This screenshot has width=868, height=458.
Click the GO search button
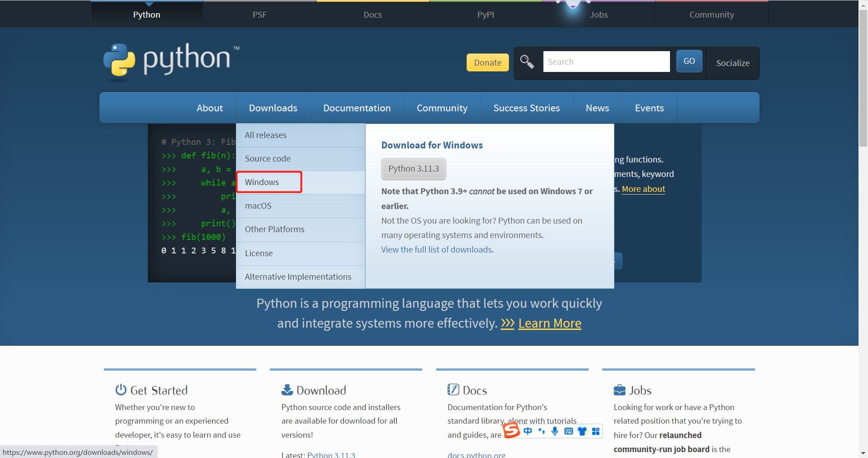689,61
